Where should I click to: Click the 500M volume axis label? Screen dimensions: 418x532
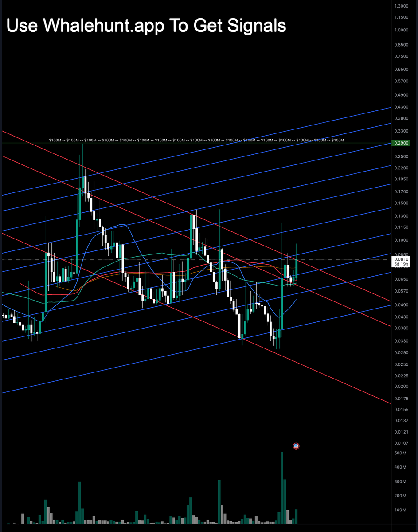click(x=399, y=453)
